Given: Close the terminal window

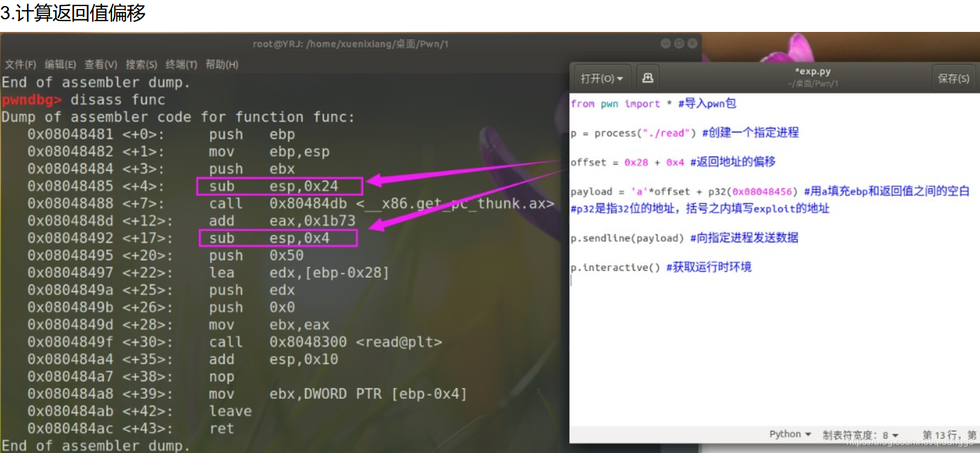Looking at the screenshot, I should click(x=692, y=43).
